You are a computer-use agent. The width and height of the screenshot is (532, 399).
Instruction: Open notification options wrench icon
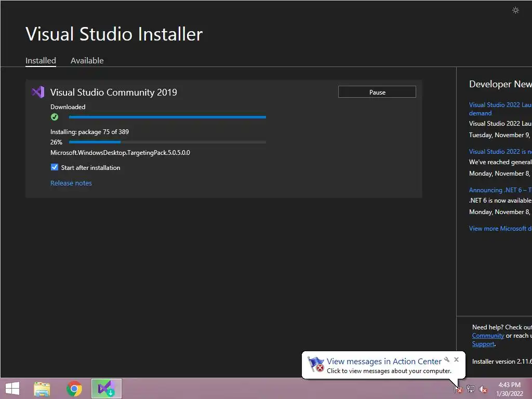click(447, 360)
